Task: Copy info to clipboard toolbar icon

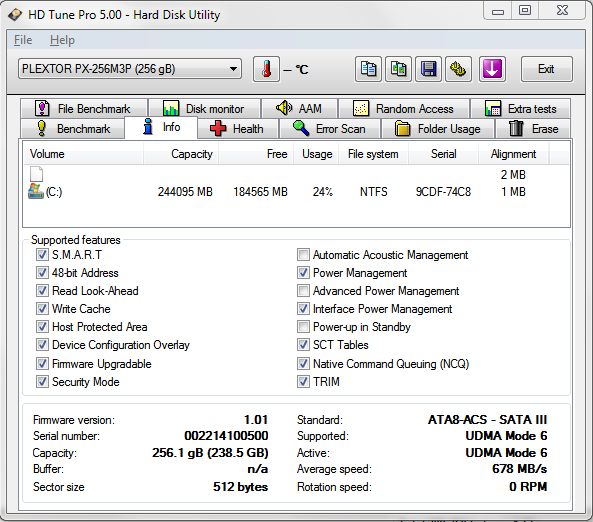Action: [x=368, y=69]
